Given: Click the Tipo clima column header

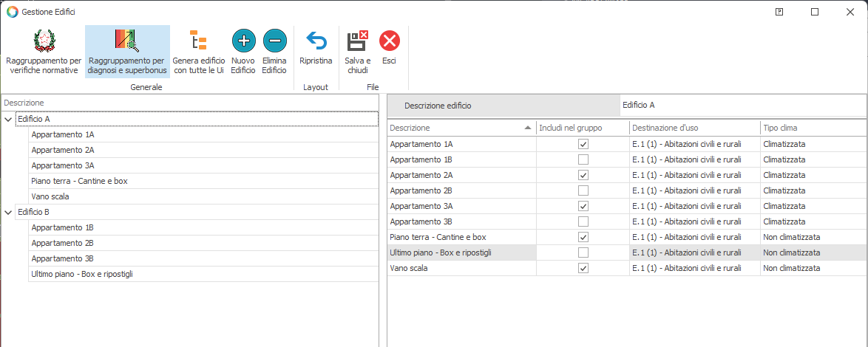Looking at the screenshot, I should [x=779, y=128].
